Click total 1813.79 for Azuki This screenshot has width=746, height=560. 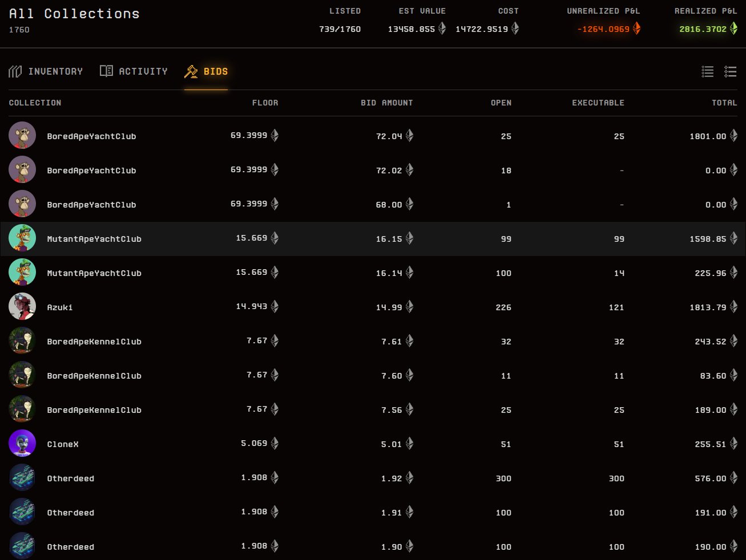point(708,307)
